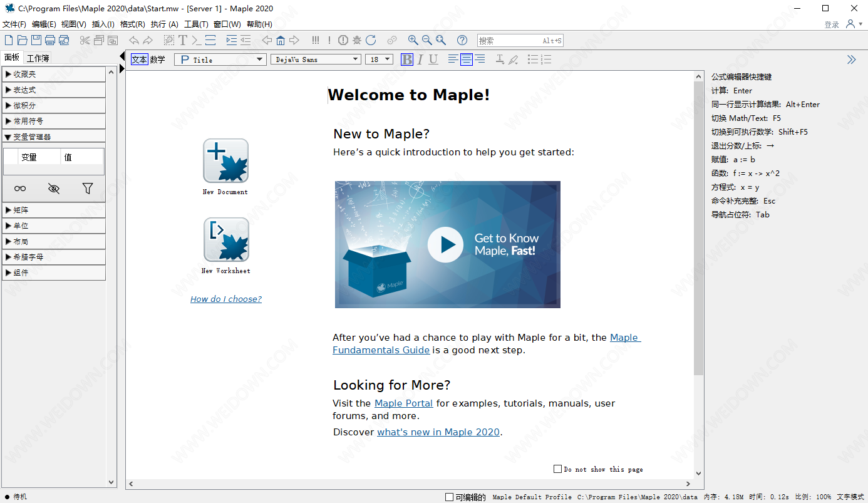Zoom in with the plus magnifier

tap(413, 40)
